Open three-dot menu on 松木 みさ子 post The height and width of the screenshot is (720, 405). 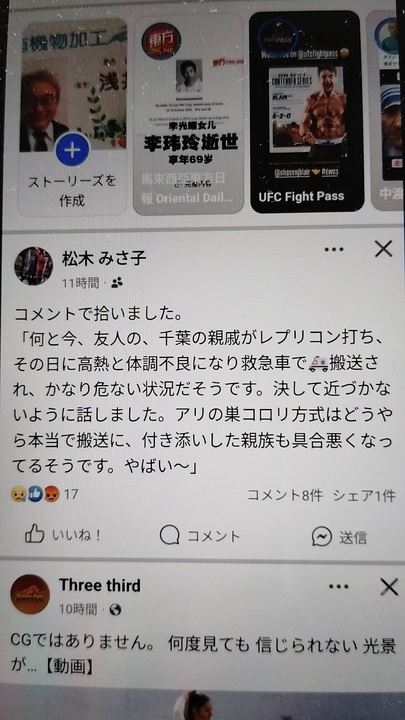[x=333, y=249]
